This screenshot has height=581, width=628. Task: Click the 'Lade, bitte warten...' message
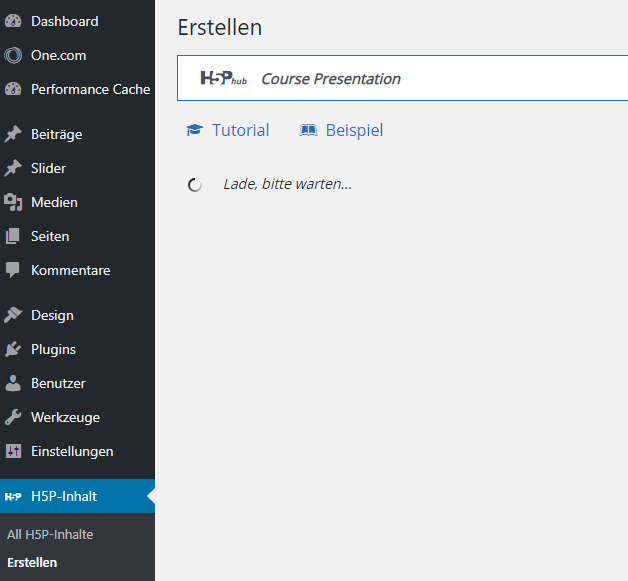coord(287,184)
